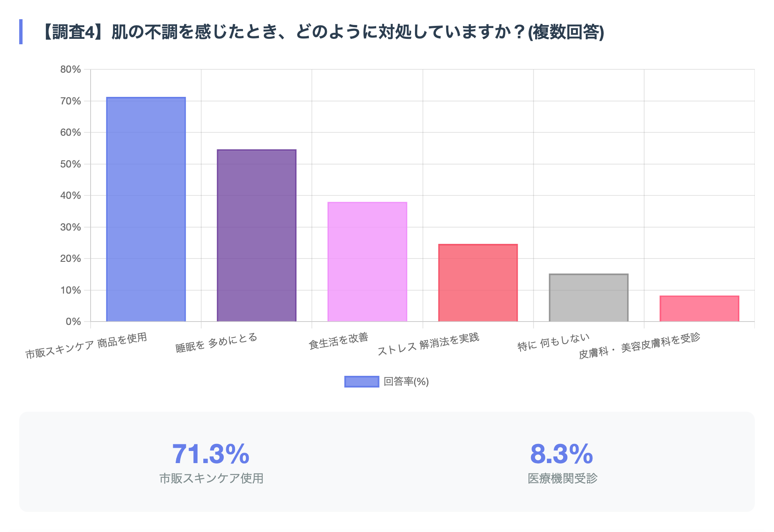
Task: Click the 50% y-axis label
Action: [71, 164]
